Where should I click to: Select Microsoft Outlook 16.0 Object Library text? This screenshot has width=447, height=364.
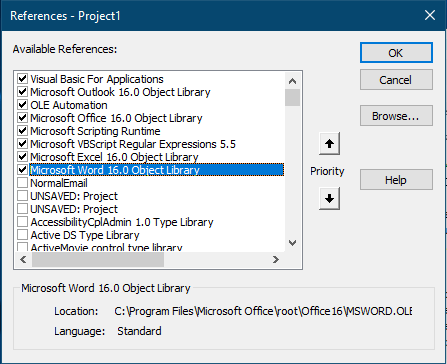(x=120, y=92)
